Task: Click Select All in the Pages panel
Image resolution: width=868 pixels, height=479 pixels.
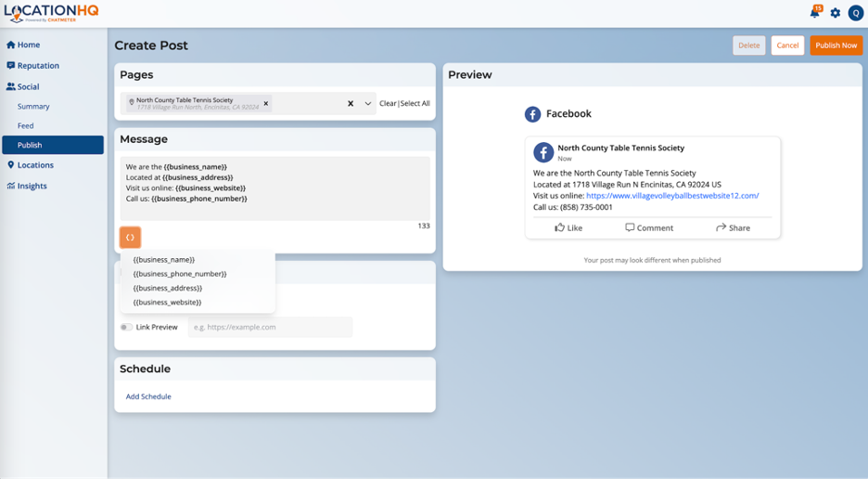Action: coord(415,104)
